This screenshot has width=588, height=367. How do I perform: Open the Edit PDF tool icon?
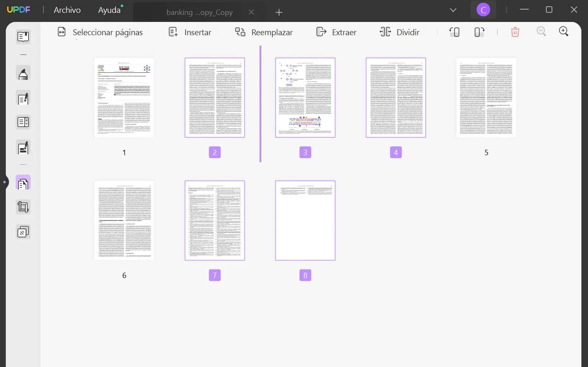pos(23,98)
